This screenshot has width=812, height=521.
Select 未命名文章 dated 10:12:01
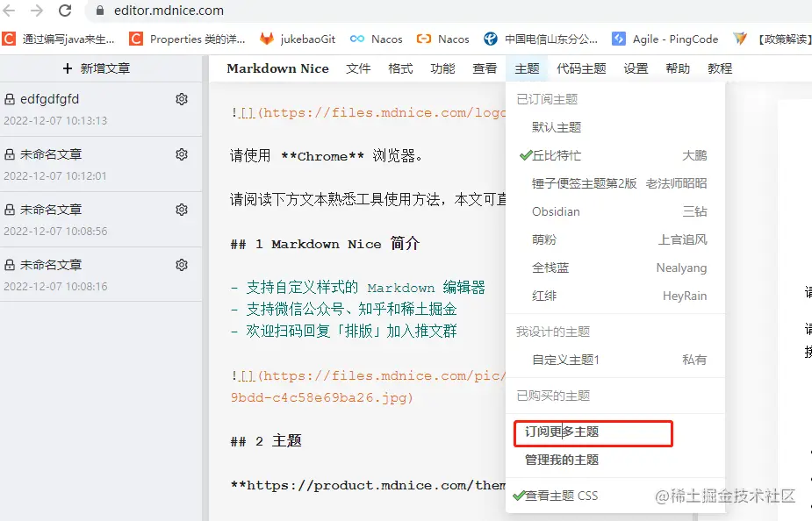[x=101, y=165]
